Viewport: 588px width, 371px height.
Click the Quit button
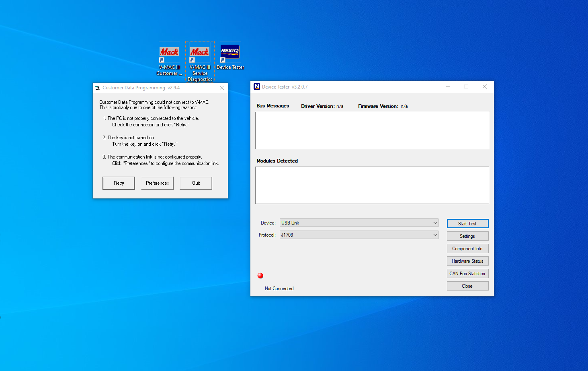pyautogui.click(x=196, y=183)
